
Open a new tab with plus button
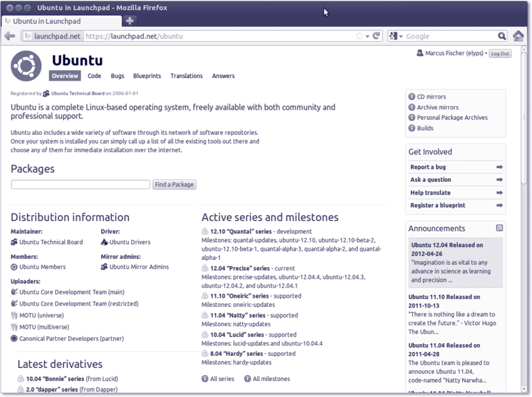coord(130,21)
